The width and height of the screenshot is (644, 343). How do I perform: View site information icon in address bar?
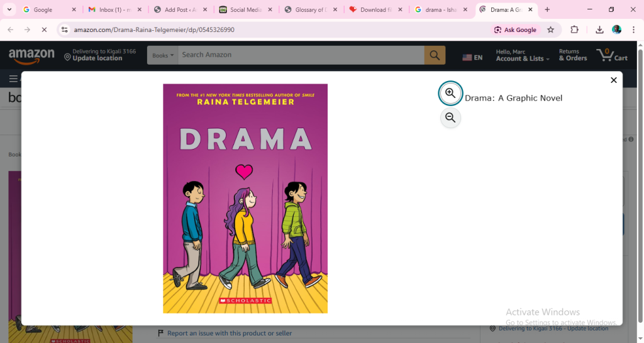coord(65,30)
